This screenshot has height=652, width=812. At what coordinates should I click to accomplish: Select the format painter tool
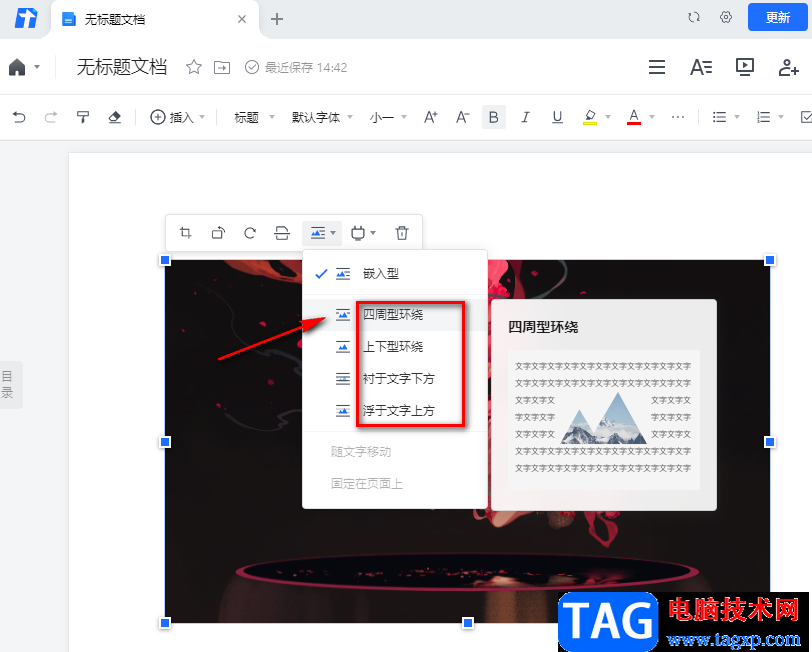pyautogui.click(x=83, y=118)
